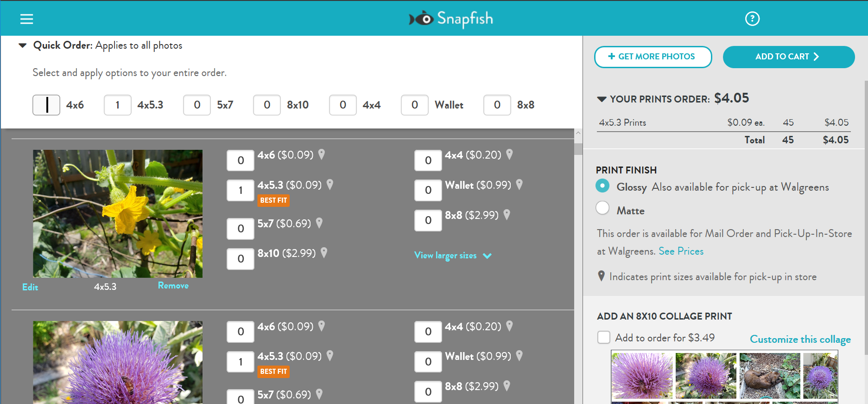
Task: Click pin icon beside first photo Wallet
Action: (520, 185)
